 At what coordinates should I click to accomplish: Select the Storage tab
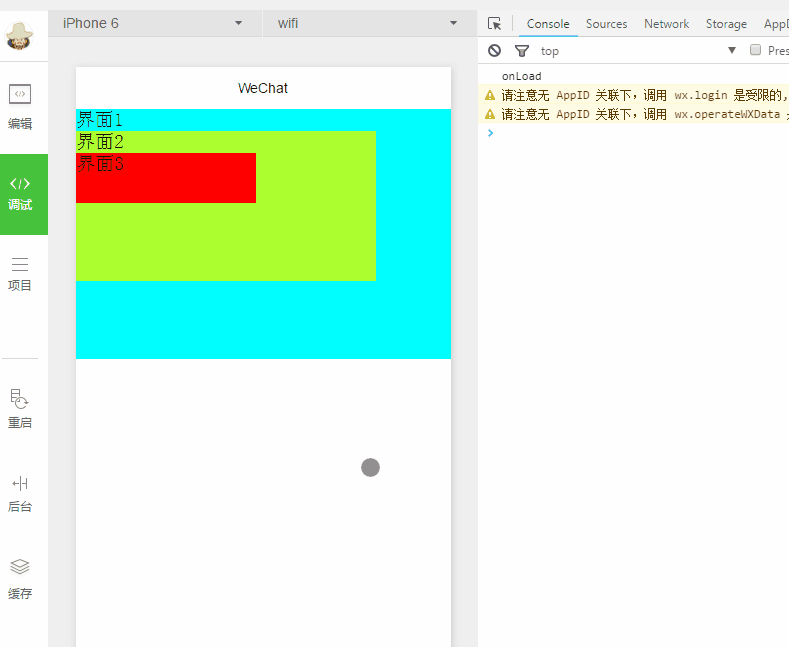[726, 24]
